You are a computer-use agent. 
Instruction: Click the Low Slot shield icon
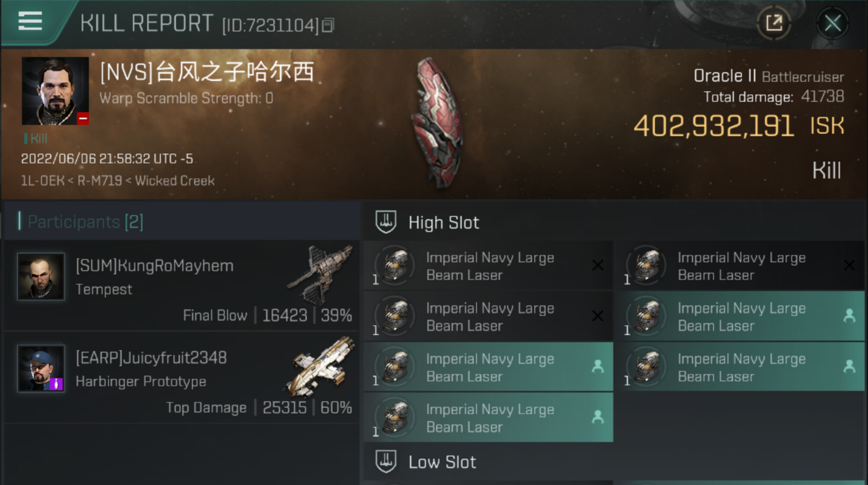386,462
